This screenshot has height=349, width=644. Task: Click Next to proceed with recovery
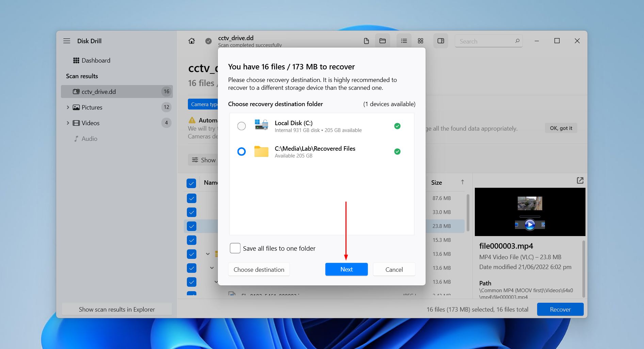tap(347, 269)
